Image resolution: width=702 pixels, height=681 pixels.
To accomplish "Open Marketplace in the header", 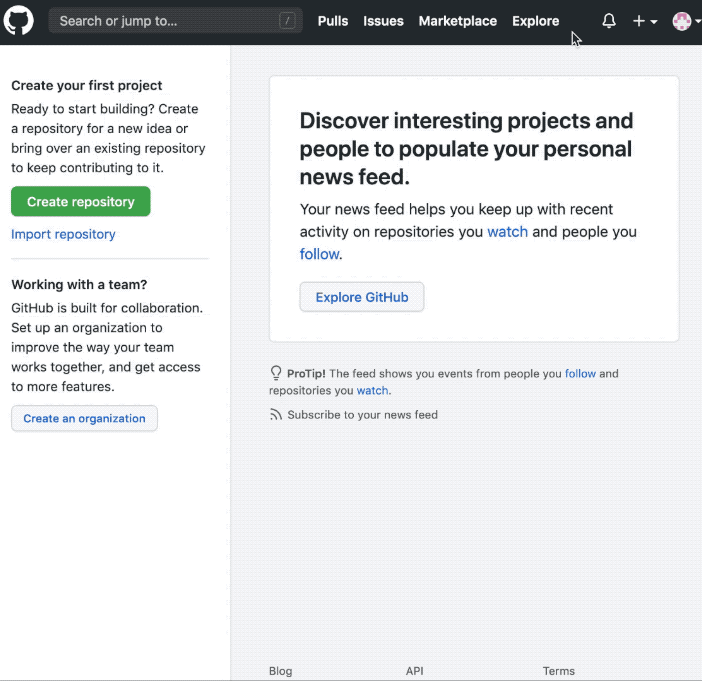I will 458,21.
